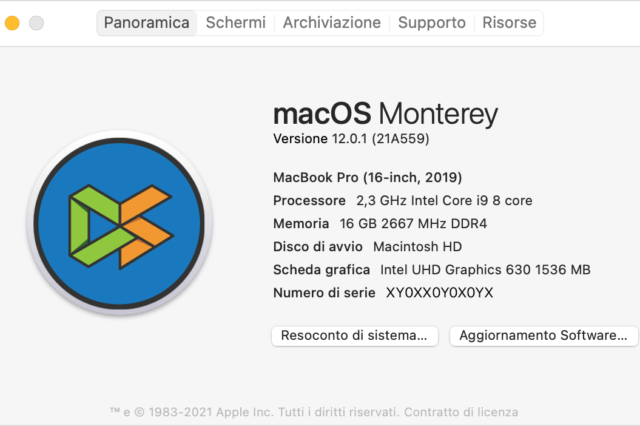This screenshot has width=640, height=426.
Task: Select the Disco di avvio entry
Action: tap(367, 246)
